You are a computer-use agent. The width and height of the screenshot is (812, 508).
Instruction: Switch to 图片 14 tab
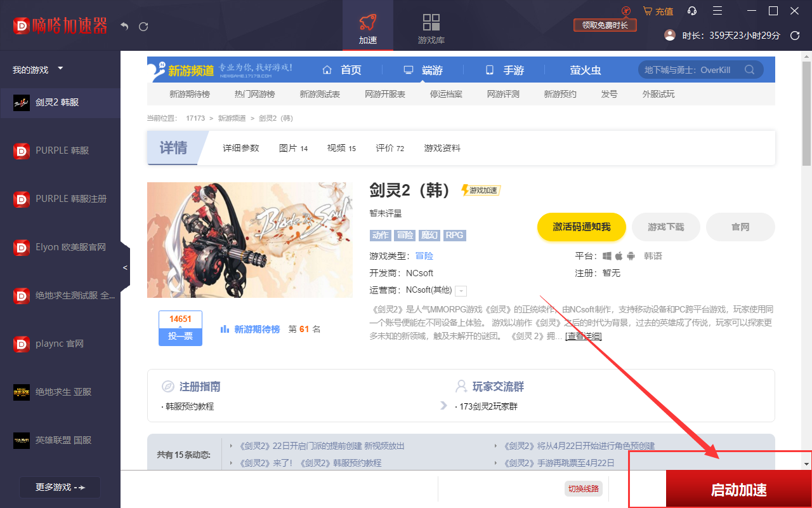tap(293, 148)
